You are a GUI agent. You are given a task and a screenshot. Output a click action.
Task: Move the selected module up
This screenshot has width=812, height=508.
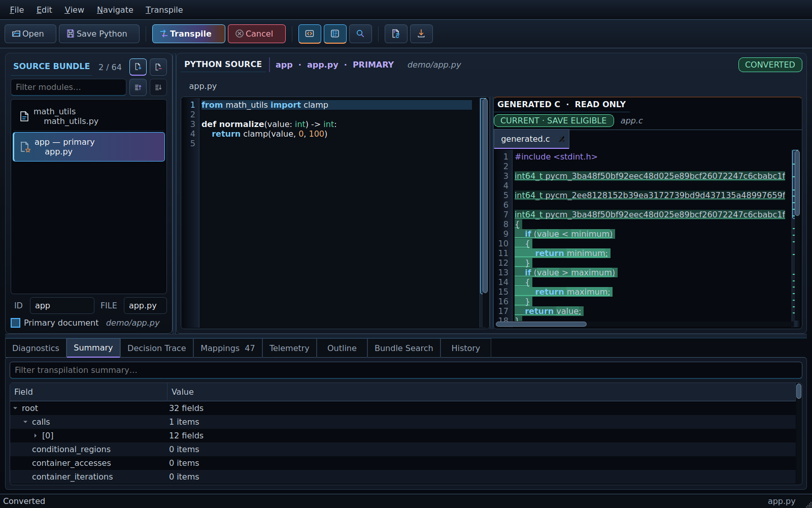pyautogui.click(x=138, y=87)
